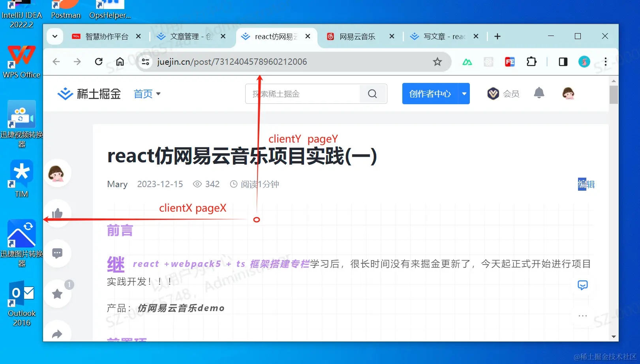
Task: Click the scrollbar down arrow
Action: [614, 337]
